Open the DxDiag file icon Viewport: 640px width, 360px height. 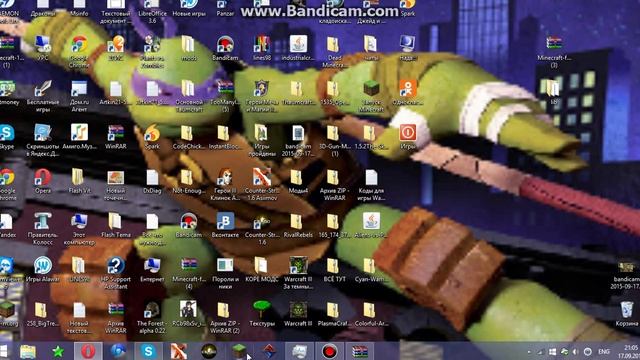pos(152,181)
